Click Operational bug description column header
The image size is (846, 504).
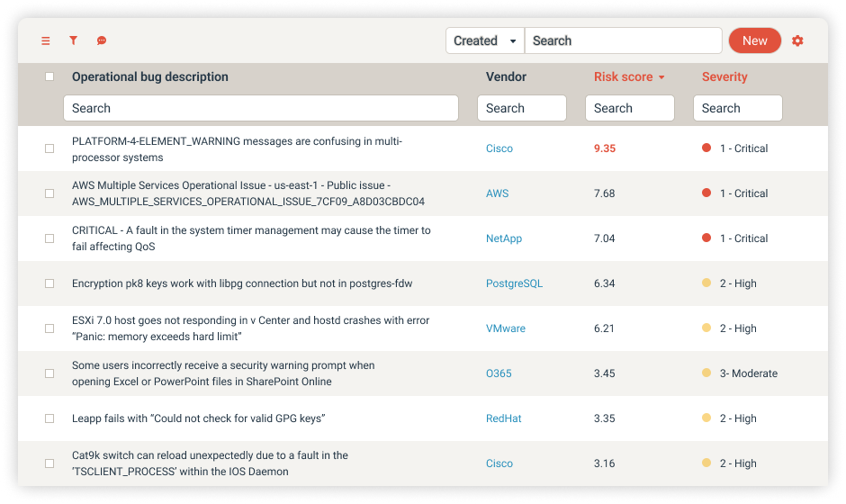150,76
